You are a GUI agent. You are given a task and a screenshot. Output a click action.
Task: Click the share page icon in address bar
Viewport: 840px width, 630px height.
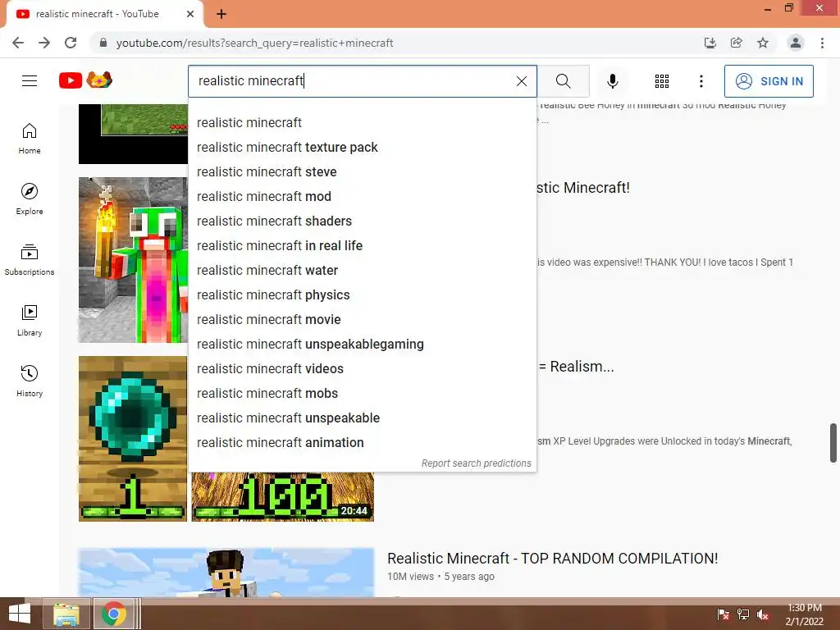[736, 43]
